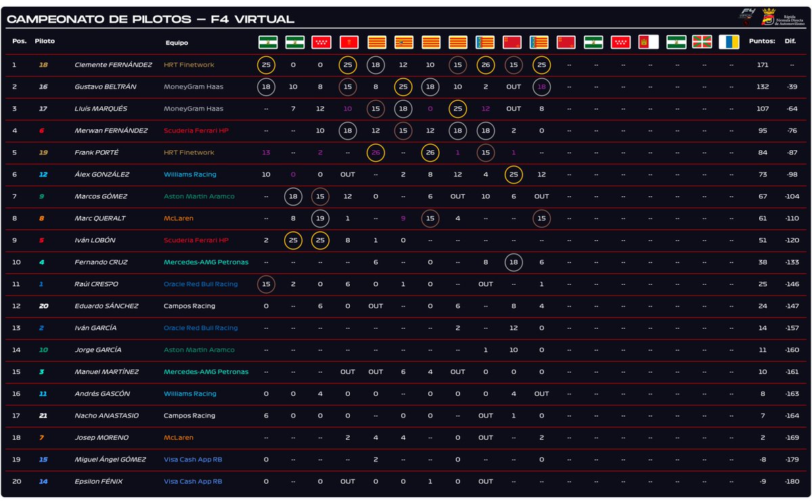Viewport: 812px width, 504px height.
Task: Click the circled 26 in Clemente FERNÁNDEZ's row
Action: click(486, 65)
